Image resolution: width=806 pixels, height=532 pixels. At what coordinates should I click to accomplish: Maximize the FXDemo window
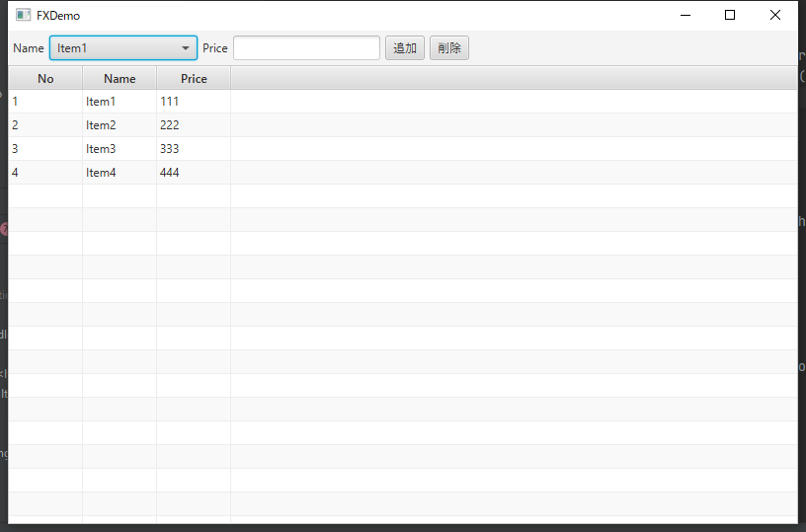tap(729, 15)
